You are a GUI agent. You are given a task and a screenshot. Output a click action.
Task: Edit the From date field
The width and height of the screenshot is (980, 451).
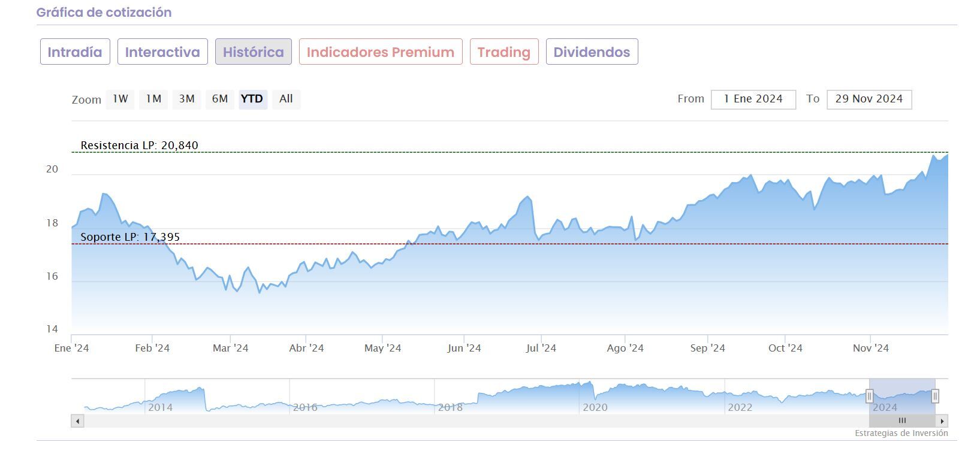pos(753,99)
